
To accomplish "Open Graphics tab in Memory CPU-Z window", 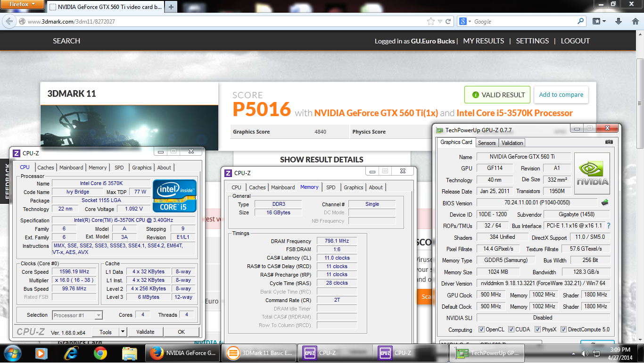I will tap(353, 187).
